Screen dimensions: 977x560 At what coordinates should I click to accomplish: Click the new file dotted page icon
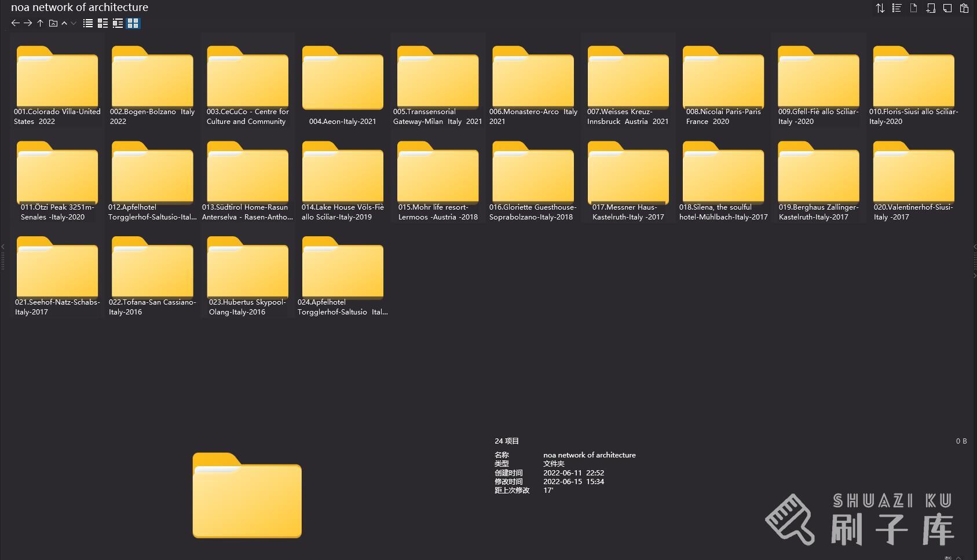click(x=913, y=8)
